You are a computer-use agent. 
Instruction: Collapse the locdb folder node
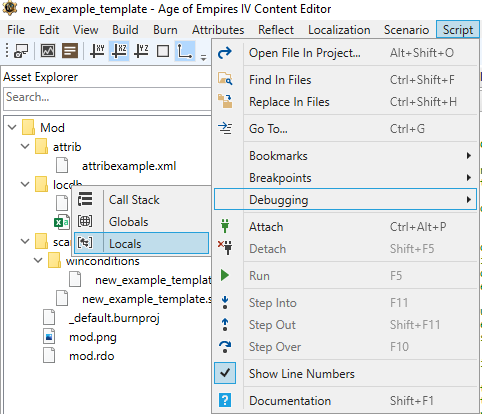(25, 184)
